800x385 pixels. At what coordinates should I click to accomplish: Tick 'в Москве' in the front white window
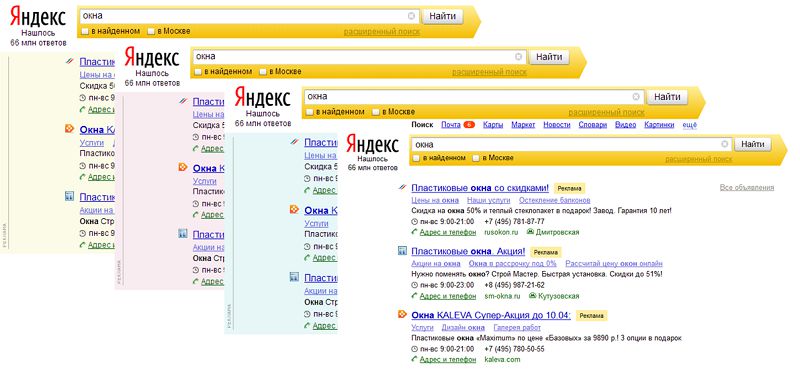pyautogui.click(x=476, y=158)
